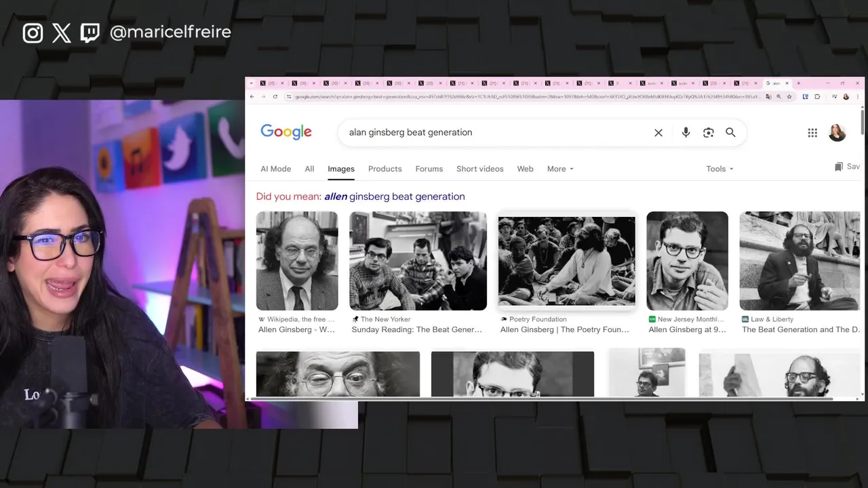Viewport: 868px width, 488px height.
Task: Click the @maricelfreire handle text
Action: pos(170,32)
